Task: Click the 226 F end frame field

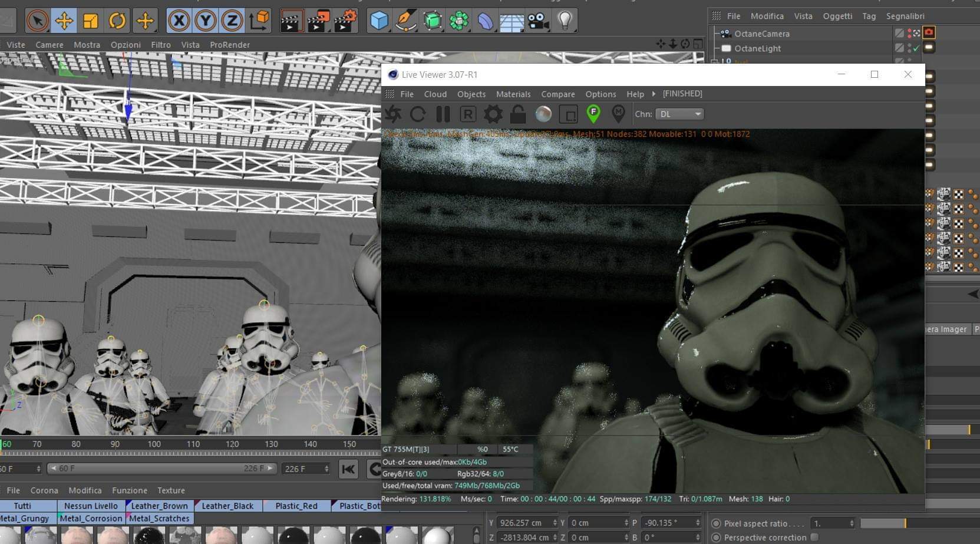Action: point(306,469)
